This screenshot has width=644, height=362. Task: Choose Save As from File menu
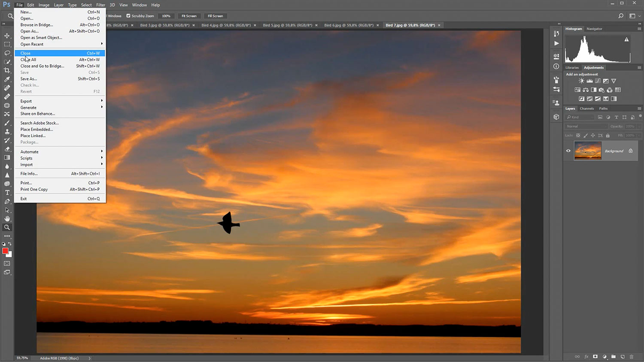(29, 79)
